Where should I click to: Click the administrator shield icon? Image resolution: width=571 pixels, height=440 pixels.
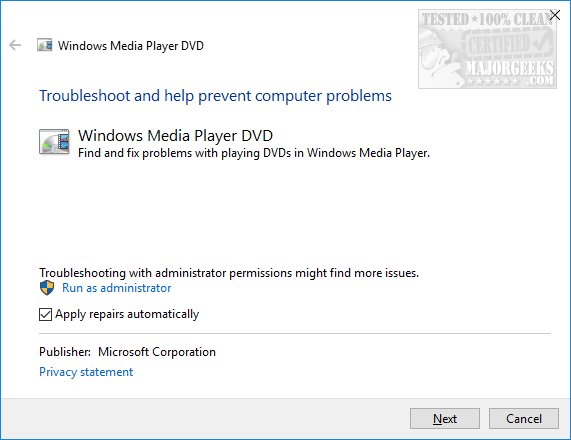[x=47, y=288]
